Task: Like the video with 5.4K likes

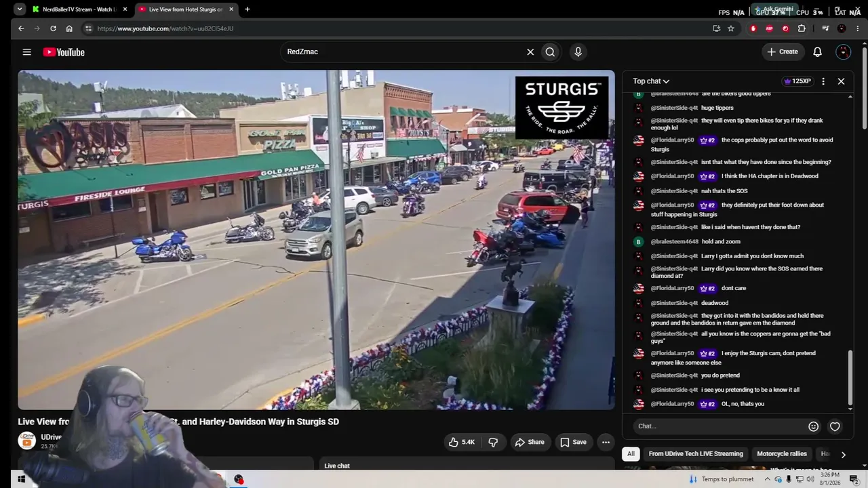Action: [461, 442]
